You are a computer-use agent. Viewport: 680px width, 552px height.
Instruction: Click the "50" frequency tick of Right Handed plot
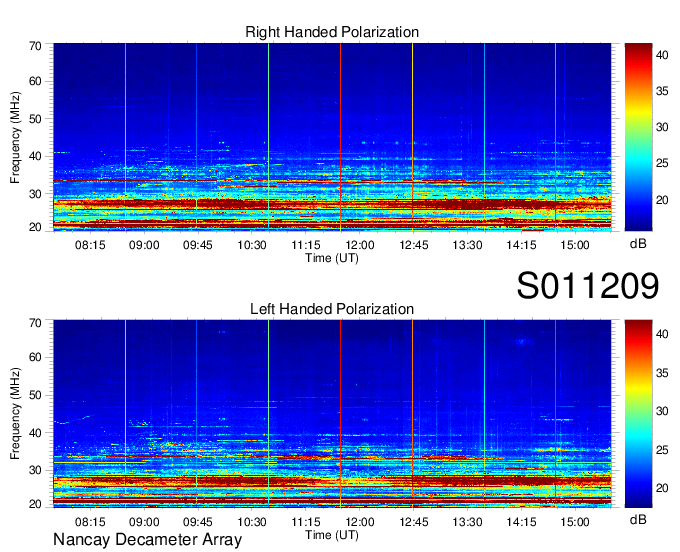pos(35,119)
